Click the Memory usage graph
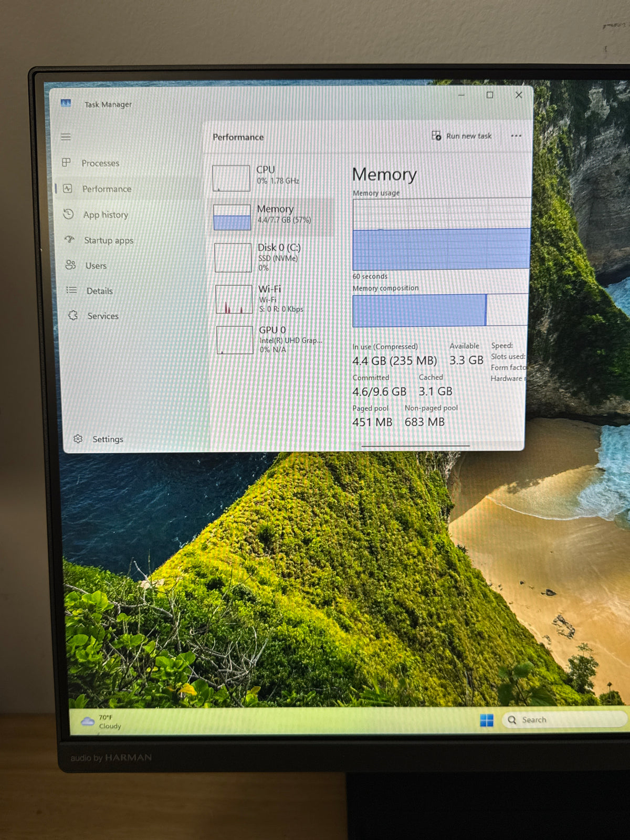Screen dimensions: 630x840 click(x=441, y=234)
